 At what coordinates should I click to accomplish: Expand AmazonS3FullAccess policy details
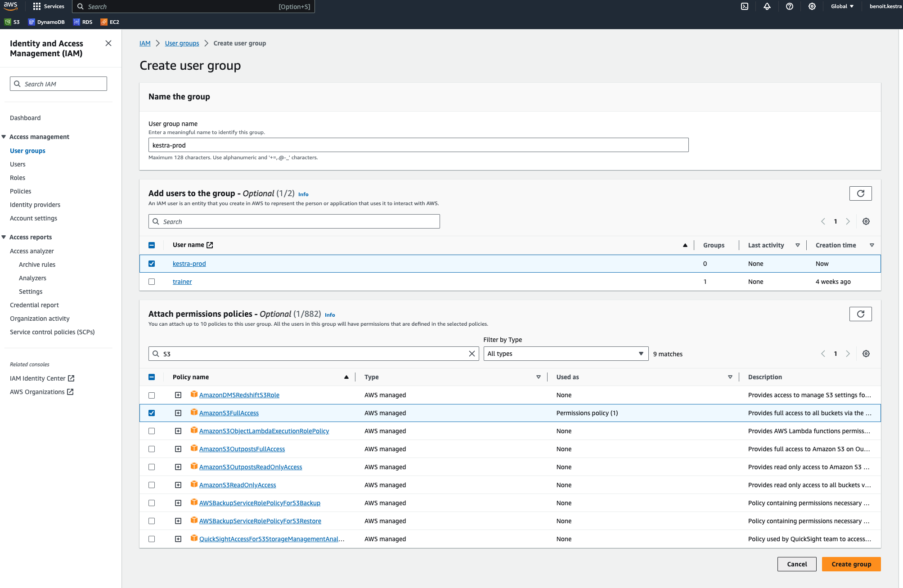point(178,413)
